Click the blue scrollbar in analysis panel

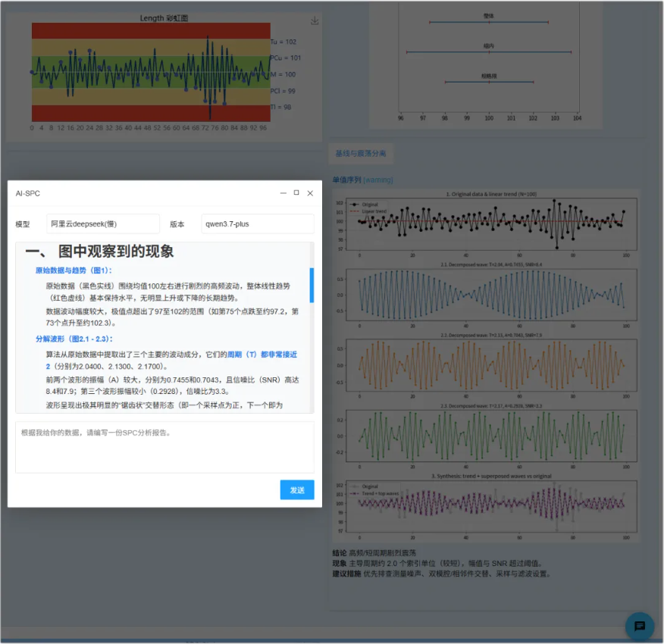pos(312,285)
